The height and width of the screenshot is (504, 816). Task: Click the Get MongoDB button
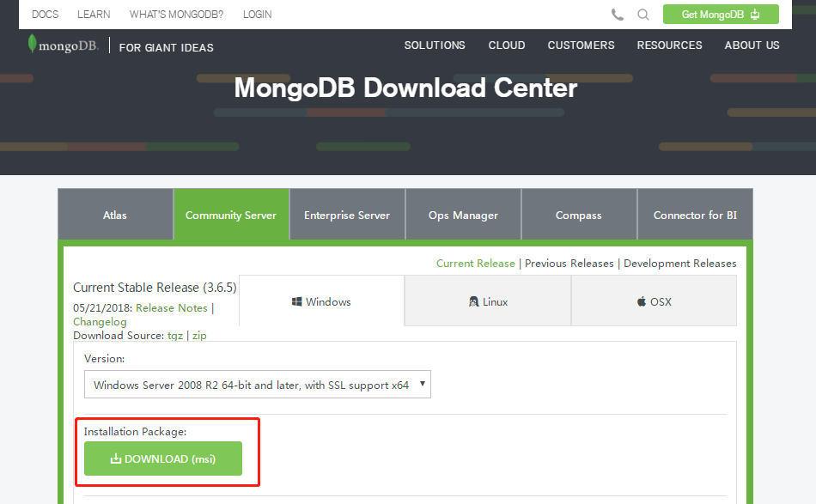(721, 14)
